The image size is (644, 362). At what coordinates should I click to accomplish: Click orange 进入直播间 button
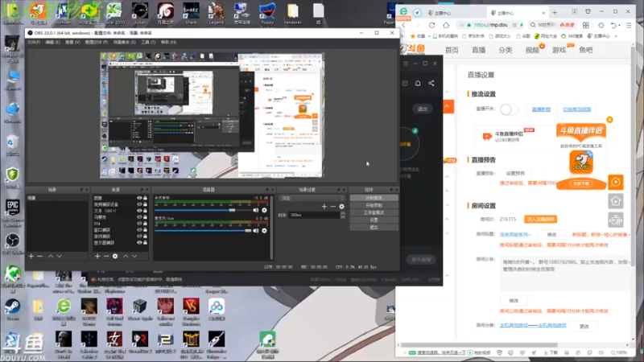click(540, 219)
